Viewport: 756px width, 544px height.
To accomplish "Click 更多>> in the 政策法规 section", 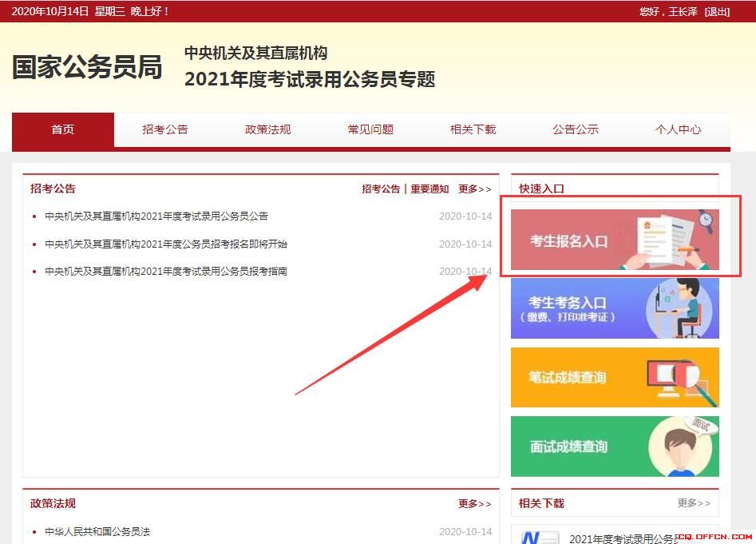I will pyautogui.click(x=475, y=504).
